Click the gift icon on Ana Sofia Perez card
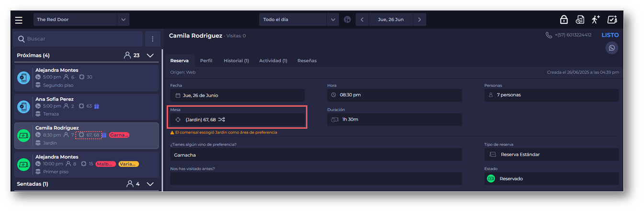 (97, 106)
